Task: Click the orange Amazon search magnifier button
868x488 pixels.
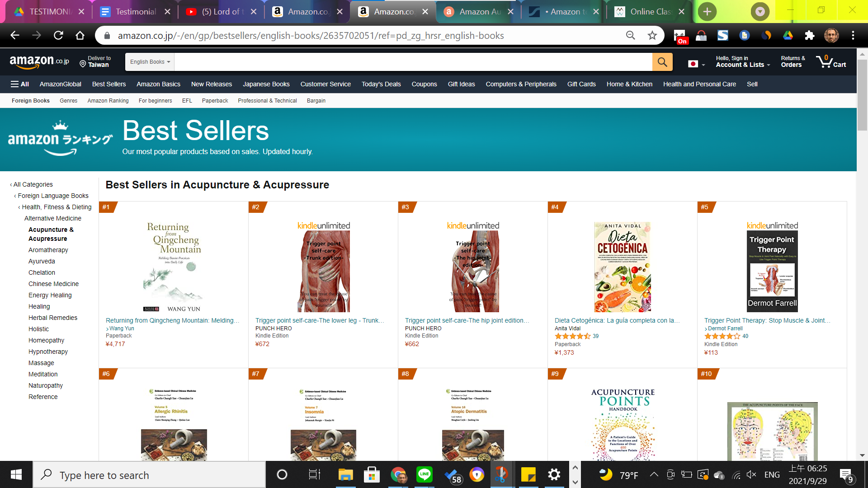Action: pyautogui.click(x=662, y=62)
